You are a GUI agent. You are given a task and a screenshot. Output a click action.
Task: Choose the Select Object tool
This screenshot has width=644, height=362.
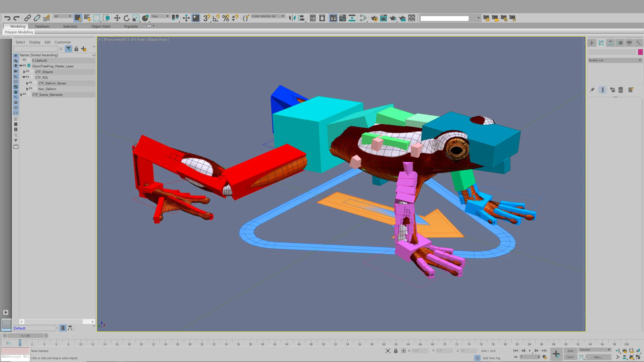click(78, 18)
